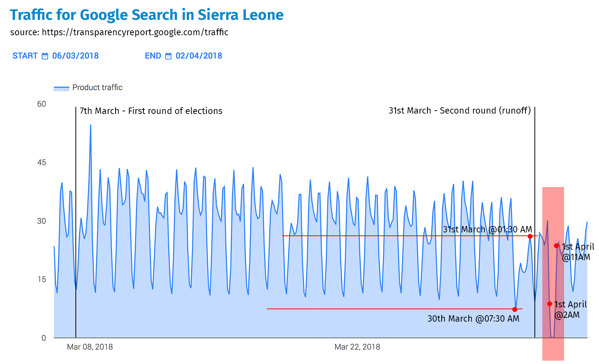Viewport: 599px width, 364px height.
Task: Click the 60 value on the y-axis
Action: 42,104
